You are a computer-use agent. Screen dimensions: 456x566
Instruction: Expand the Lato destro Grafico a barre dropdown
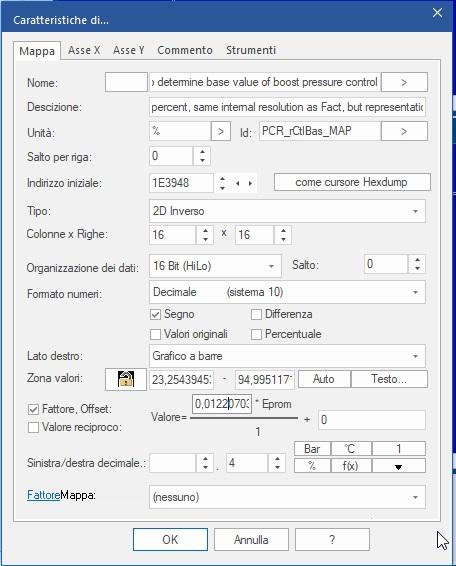point(287,356)
